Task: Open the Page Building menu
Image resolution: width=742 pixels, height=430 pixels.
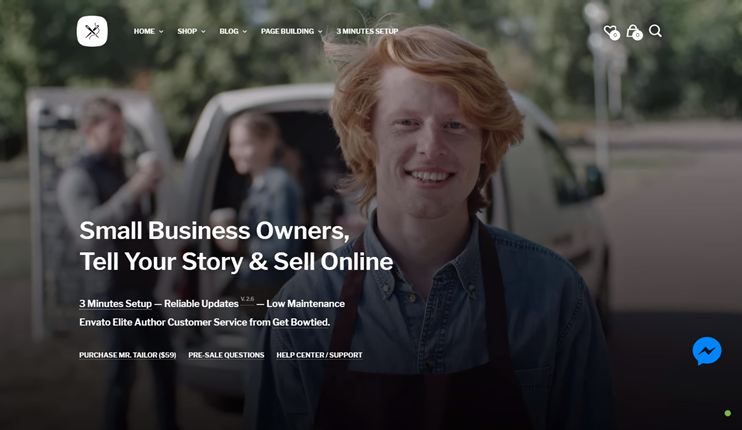Action: [287, 31]
